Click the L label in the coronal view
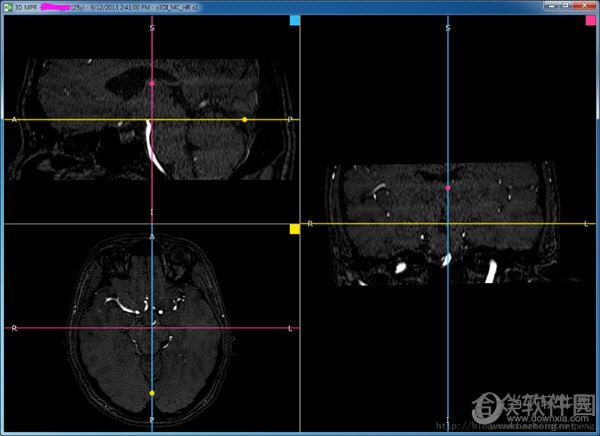The height and width of the screenshot is (436, 600). (x=586, y=224)
